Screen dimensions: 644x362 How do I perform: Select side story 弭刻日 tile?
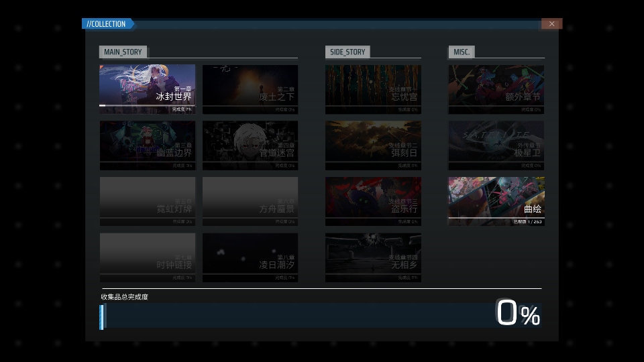[373, 145]
